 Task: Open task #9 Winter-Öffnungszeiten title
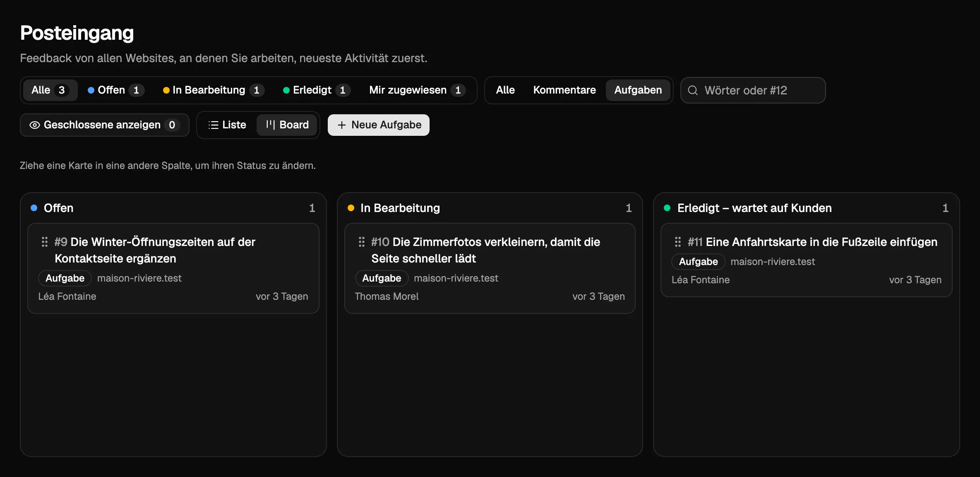click(155, 250)
